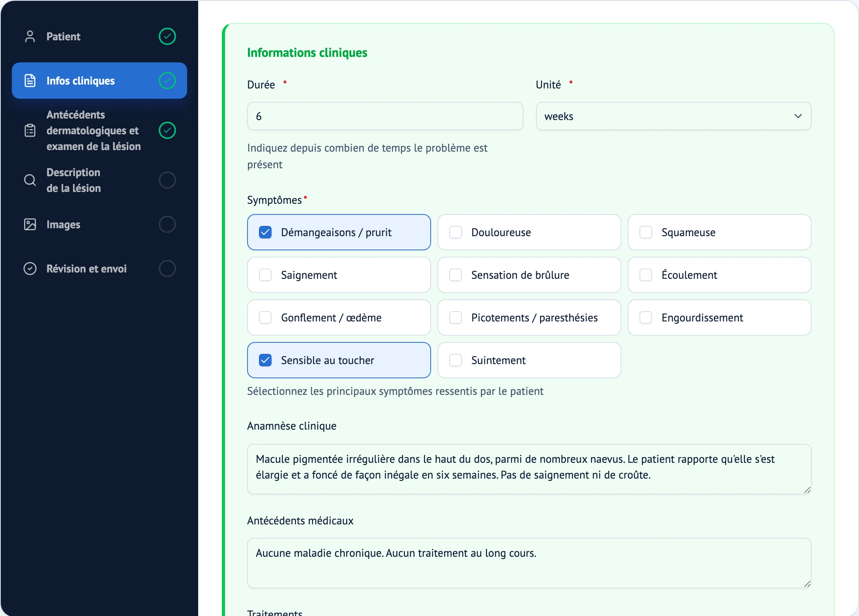This screenshot has width=859, height=616.
Task: Uncheck Sensible au toucher
Action: click(265, 360)
